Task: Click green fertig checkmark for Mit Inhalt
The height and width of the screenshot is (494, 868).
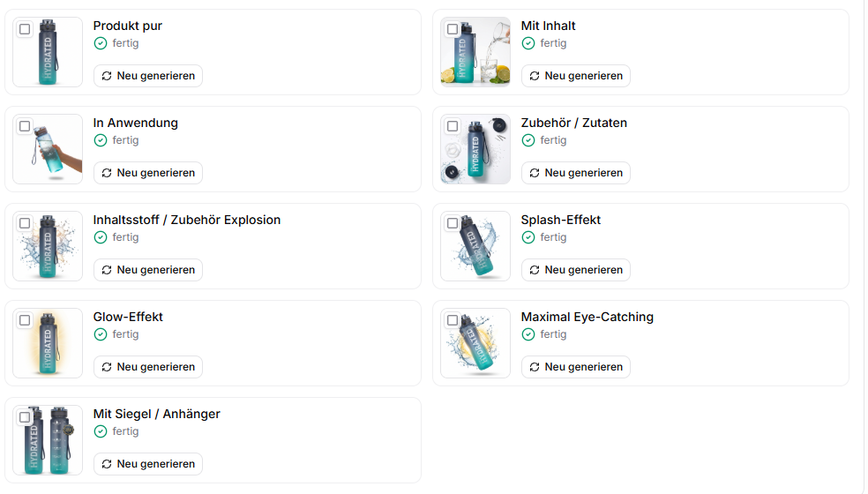Action: pyautogui.click(x=528, y=43)
